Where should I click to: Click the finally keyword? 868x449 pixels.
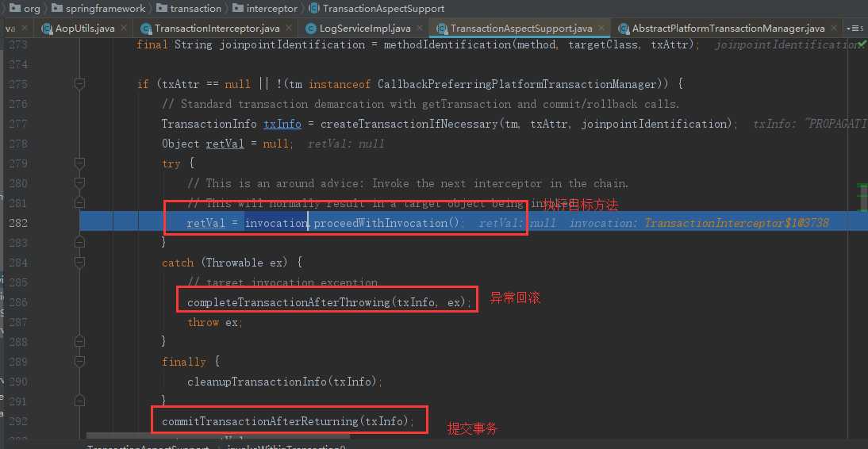point(184,362)
